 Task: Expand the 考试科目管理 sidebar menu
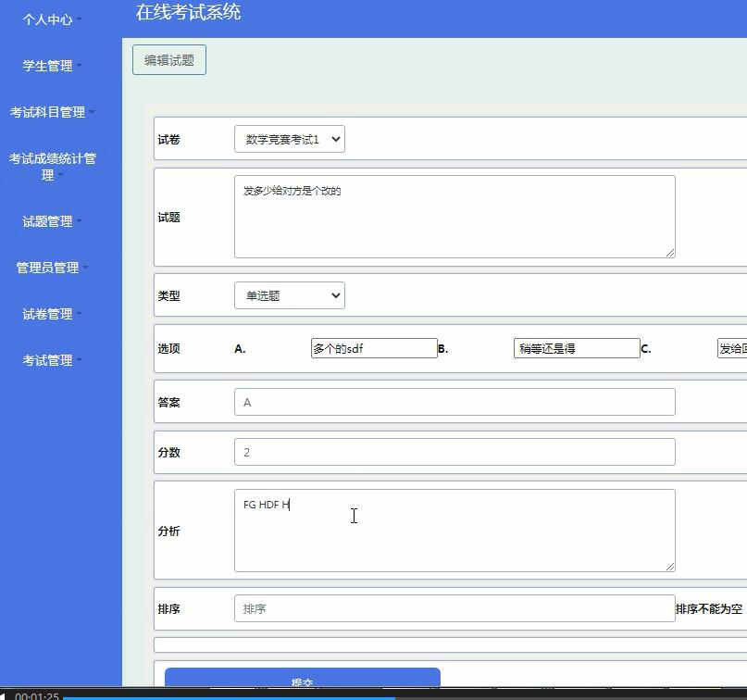point(51,112)
